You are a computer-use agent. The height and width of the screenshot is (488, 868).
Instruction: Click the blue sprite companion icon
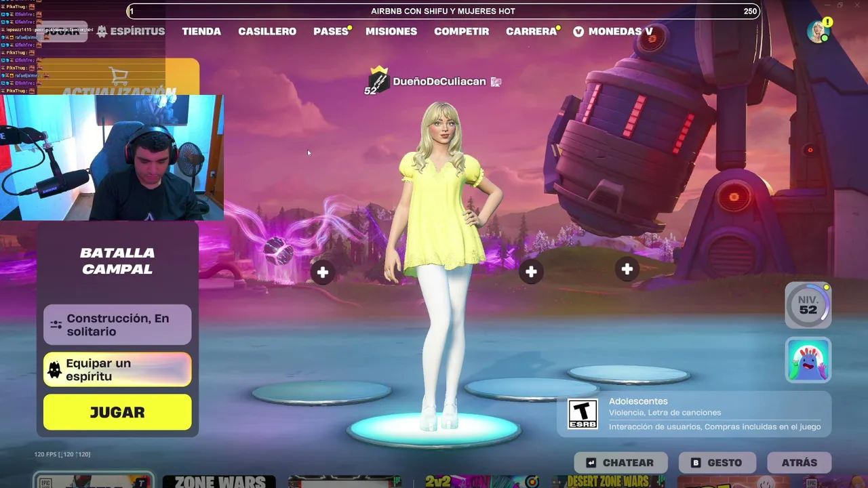click(808, 360)
